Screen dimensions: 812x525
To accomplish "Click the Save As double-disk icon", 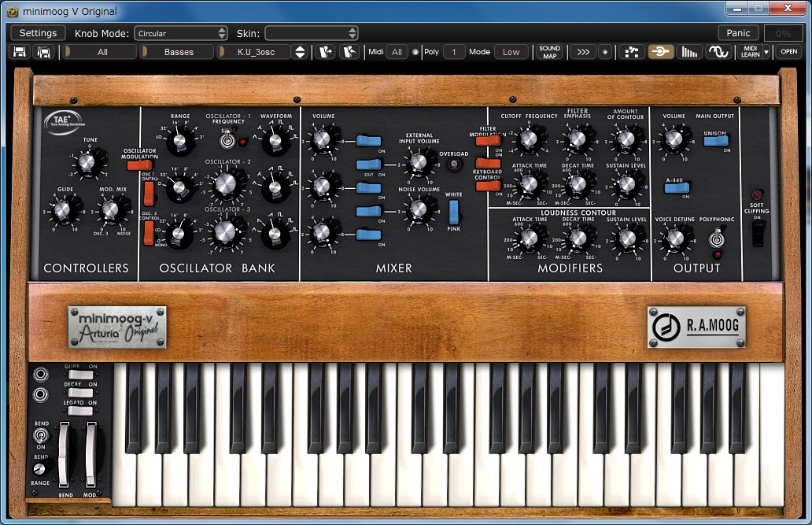I will pos(44,52).
